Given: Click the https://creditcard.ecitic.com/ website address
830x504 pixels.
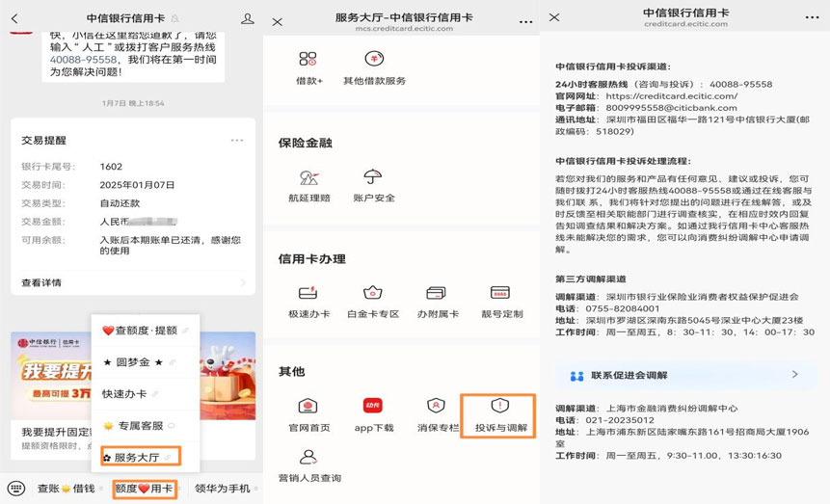Looking at the screenshot, I should tap(672, 96).
